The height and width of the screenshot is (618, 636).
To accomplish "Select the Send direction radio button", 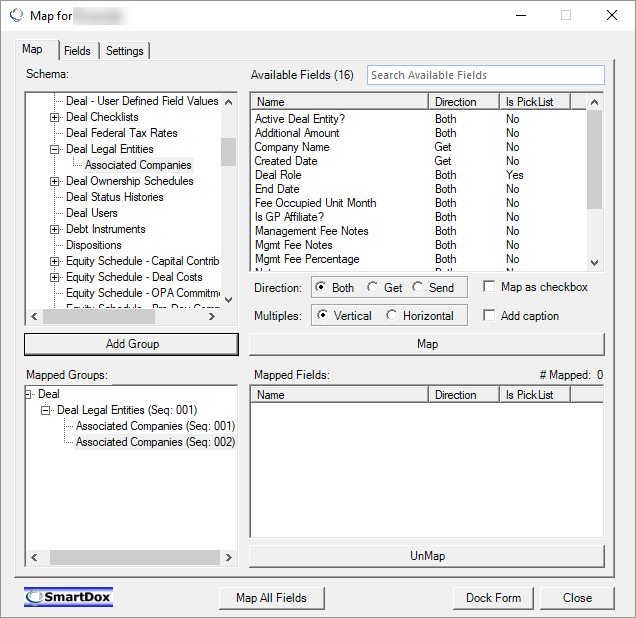I will coord(417,287).
